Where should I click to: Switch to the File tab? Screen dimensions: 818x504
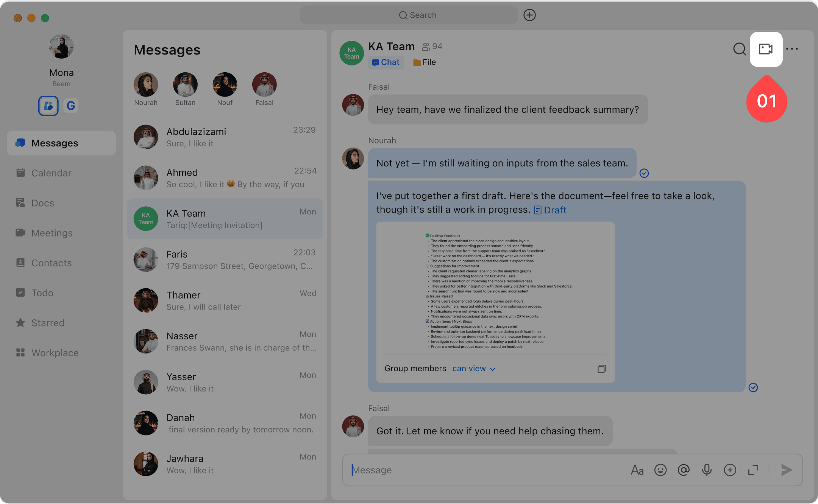425,62
